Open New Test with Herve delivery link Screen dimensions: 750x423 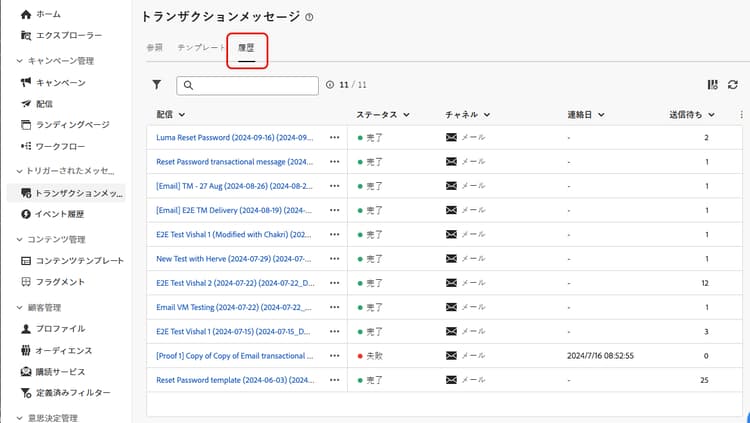pos(233,258)
